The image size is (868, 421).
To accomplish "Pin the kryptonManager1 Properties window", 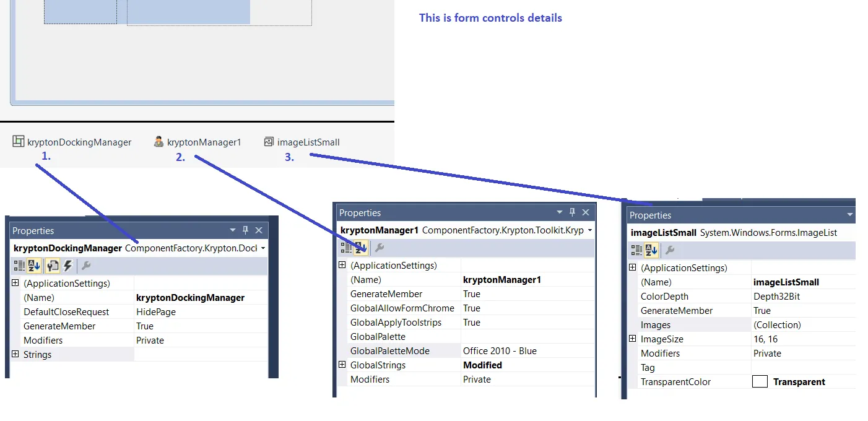I will 572,212.
